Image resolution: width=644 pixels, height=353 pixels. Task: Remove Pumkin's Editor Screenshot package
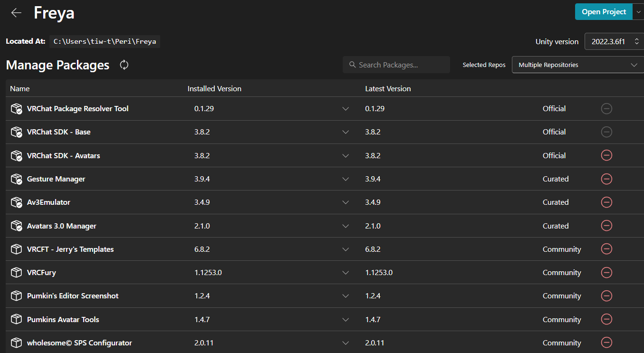[606, 296]
